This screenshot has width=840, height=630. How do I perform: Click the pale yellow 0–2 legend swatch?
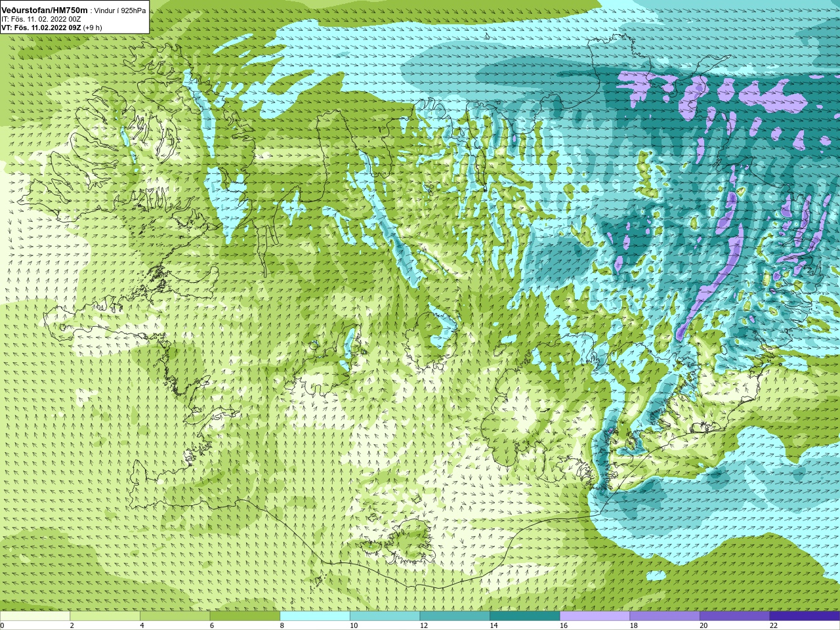click(x=35, y=616)
